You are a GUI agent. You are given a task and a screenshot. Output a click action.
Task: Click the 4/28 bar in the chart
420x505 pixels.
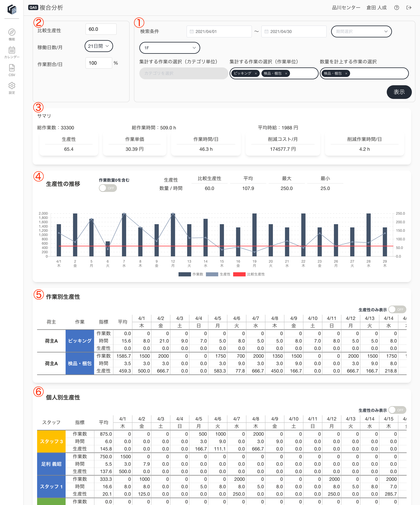click(x=368, y=235)
